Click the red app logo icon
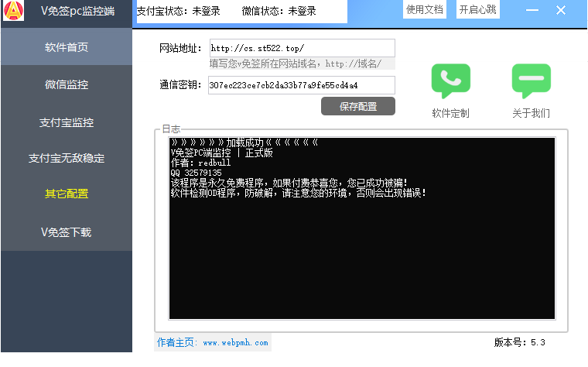The image size is (588, 367). tap(13, 10)
